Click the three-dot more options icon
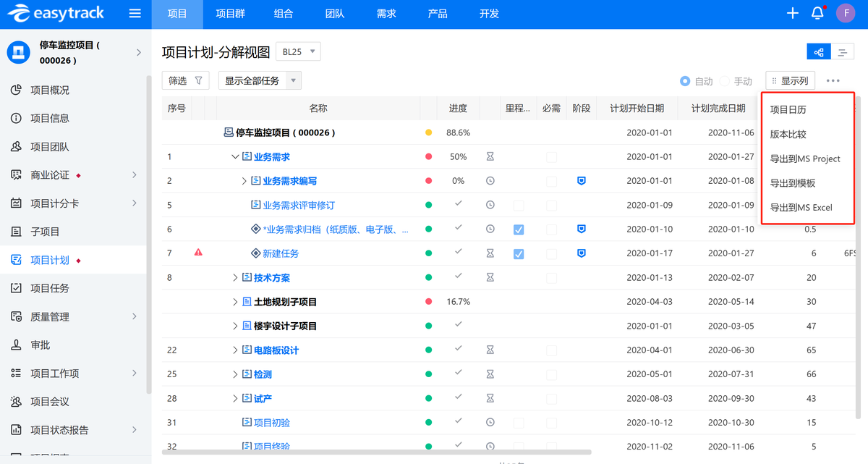Viewport: 868px width, 464px height. [833, 81]
